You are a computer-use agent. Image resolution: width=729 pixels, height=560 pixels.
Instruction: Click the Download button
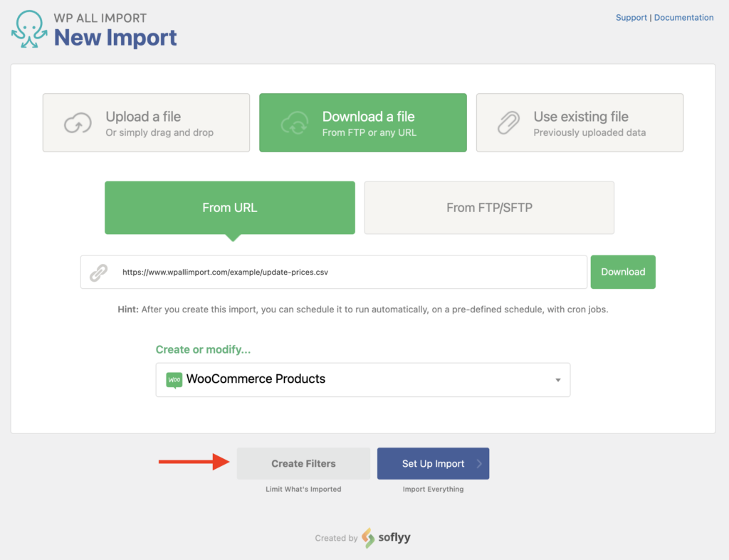(x=623, y=272)
